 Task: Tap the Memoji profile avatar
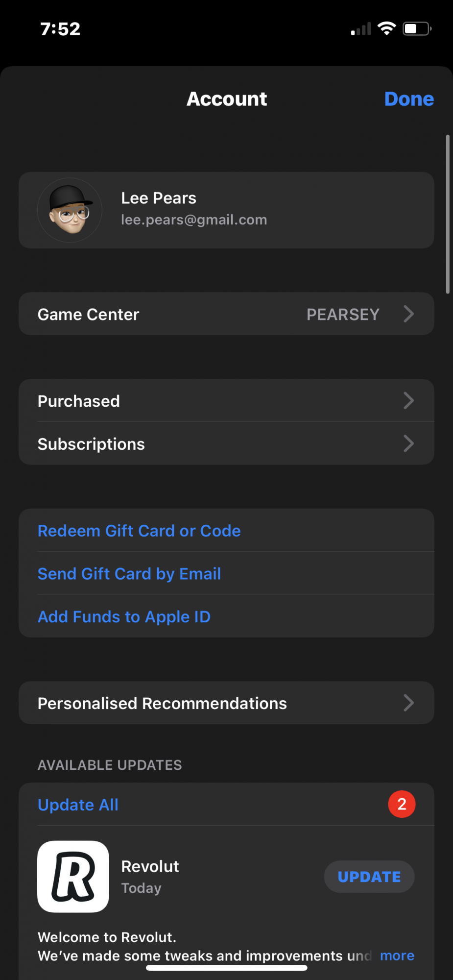pos(70,210)
